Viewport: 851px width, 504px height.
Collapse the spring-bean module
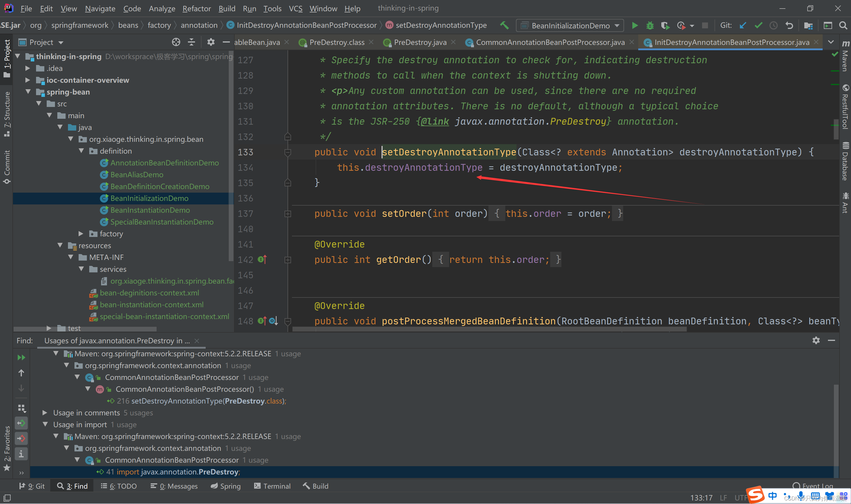[28, 92]
